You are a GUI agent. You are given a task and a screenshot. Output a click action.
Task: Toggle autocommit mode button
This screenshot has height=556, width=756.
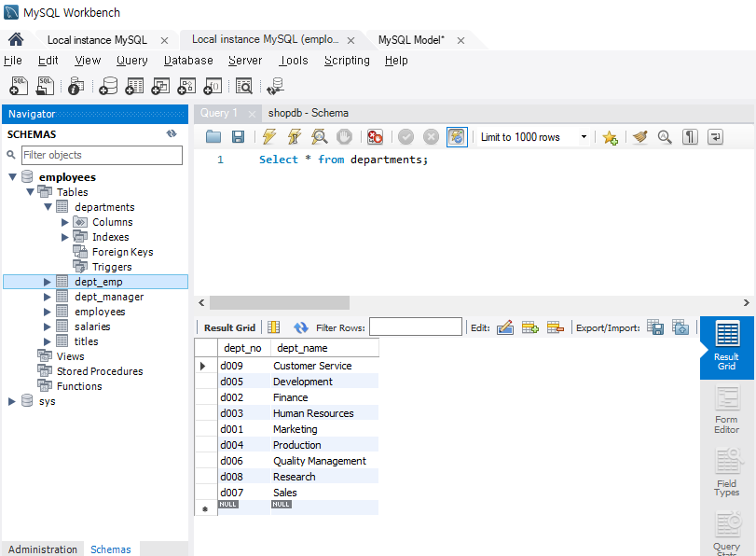[x=457, y=137]
